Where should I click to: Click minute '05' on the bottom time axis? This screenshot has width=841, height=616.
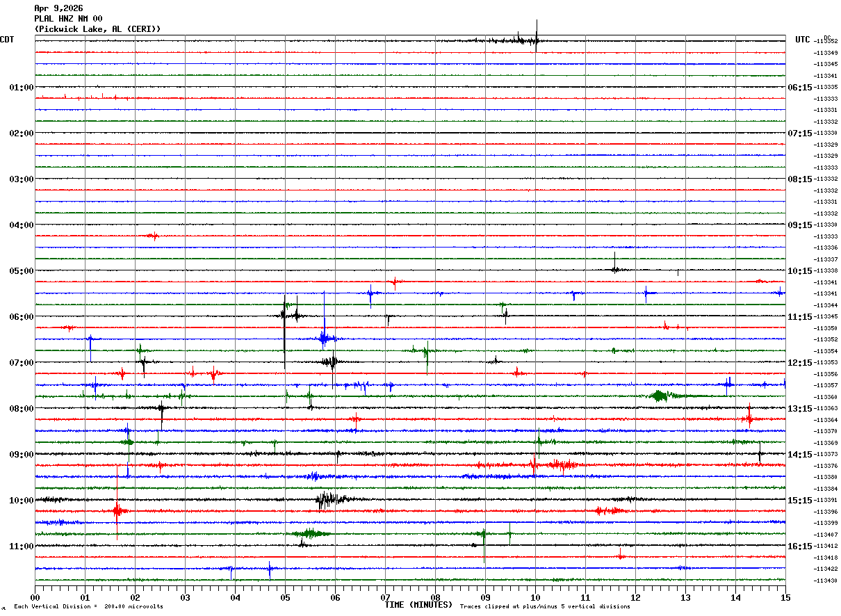coord(285,597)
